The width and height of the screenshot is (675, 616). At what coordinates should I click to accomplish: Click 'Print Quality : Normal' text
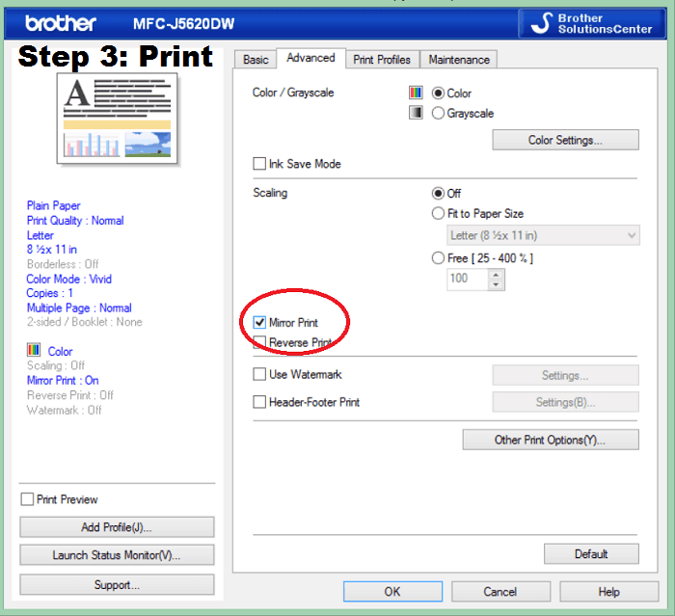75,221
